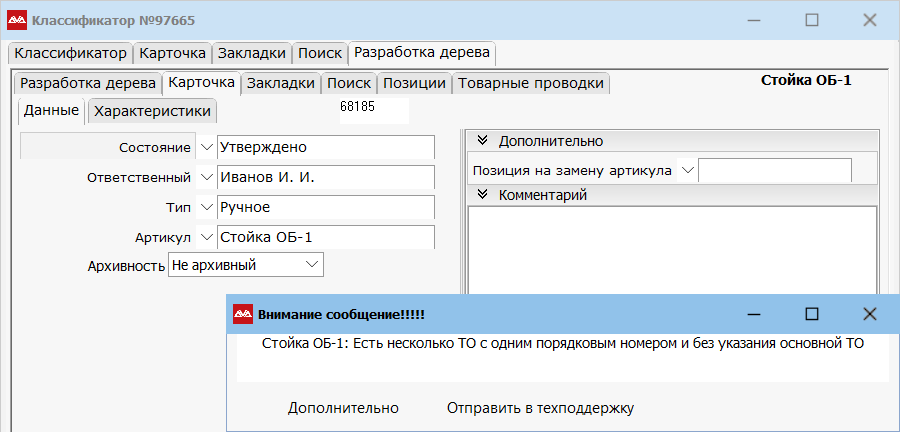The height and width of the screenshot is (432, 900).
Task: Click the Дополнительно button in the message dialog
Action: 343,408
